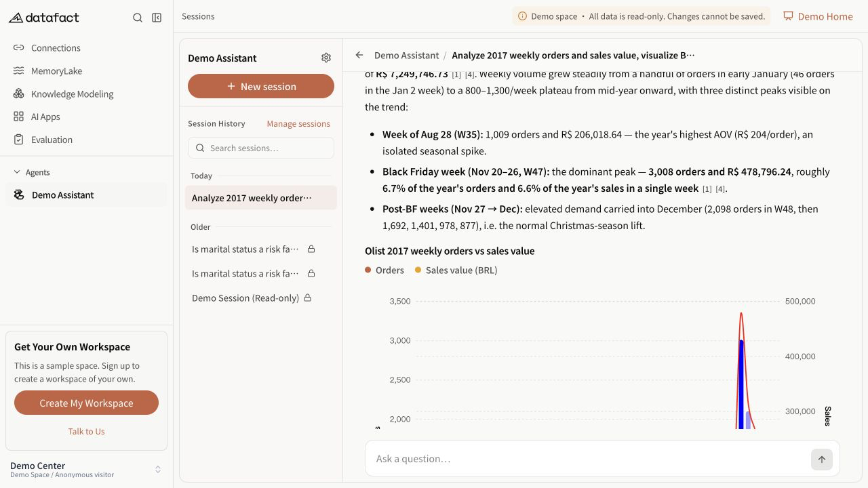Click the Black Friday peak bar in chart

pos(741,384)
